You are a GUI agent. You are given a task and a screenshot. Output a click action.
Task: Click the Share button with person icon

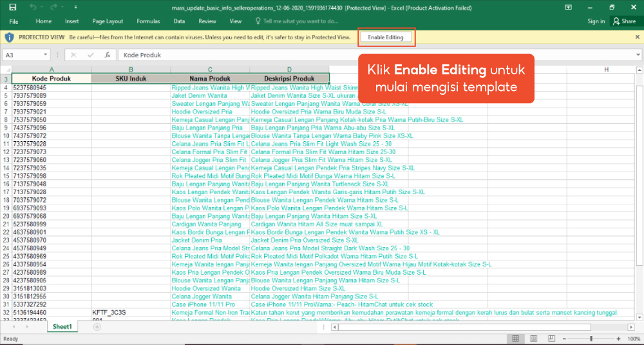(624, 21)
